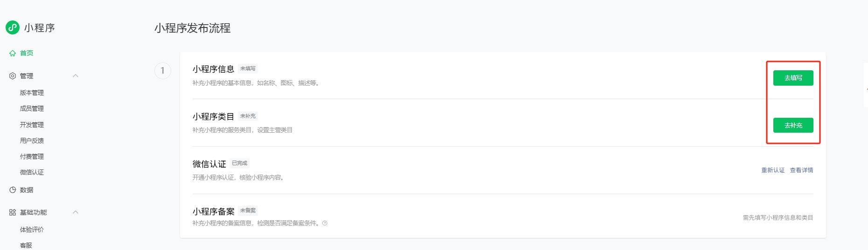
Task: Click the 重新认证 link
Action: click(773, 170)
